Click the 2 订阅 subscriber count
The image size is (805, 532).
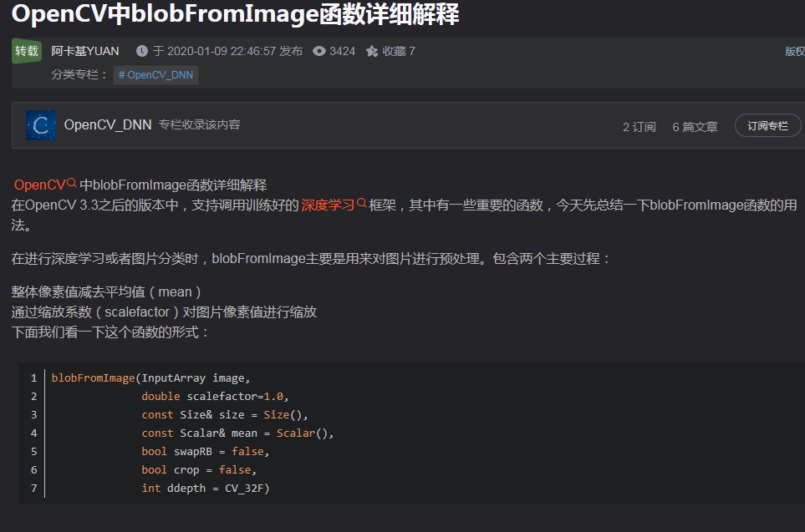tap(639, 127)
